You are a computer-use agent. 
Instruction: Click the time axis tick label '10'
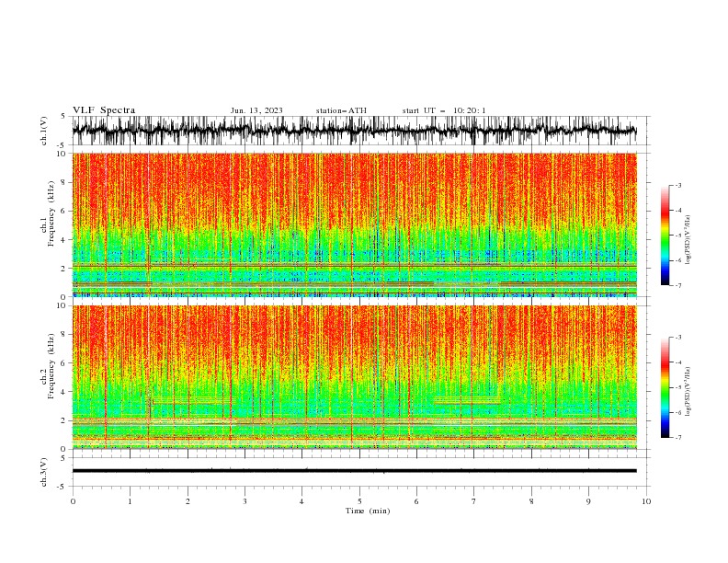click(646, 501)
